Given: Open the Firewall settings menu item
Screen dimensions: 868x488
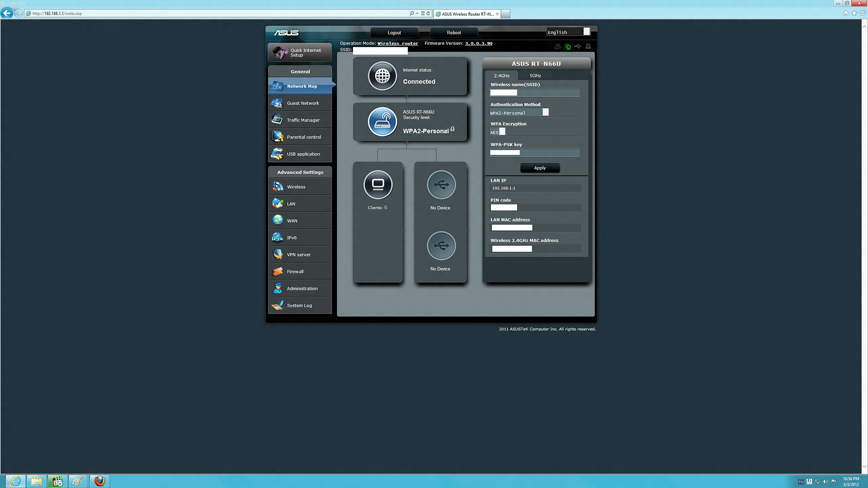Looking at the screenshot, I should pyautogui.click(x=295, y=272).
